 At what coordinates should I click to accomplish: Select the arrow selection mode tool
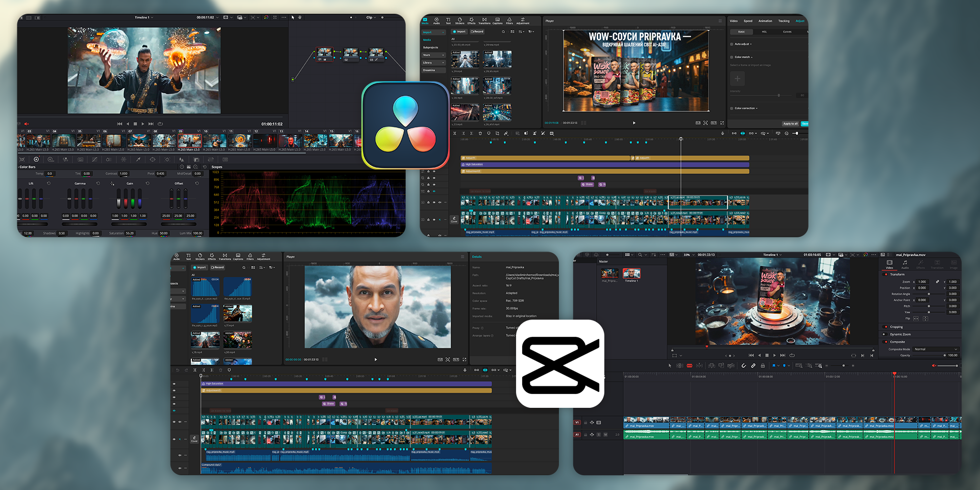[x=670, y=365]
